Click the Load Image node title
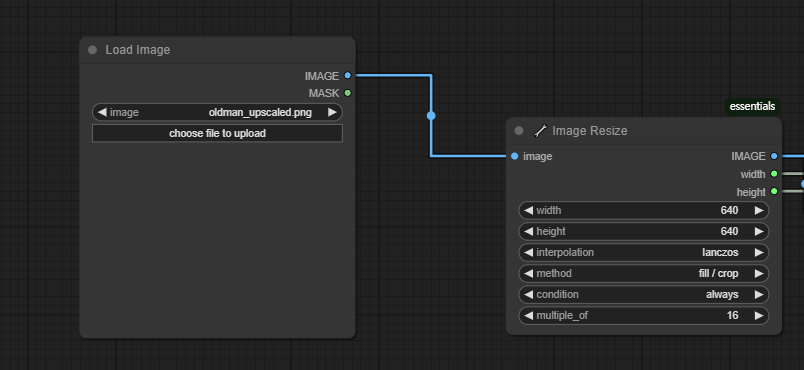This screenshot has height=370, width=804. (x=137, y=50)
